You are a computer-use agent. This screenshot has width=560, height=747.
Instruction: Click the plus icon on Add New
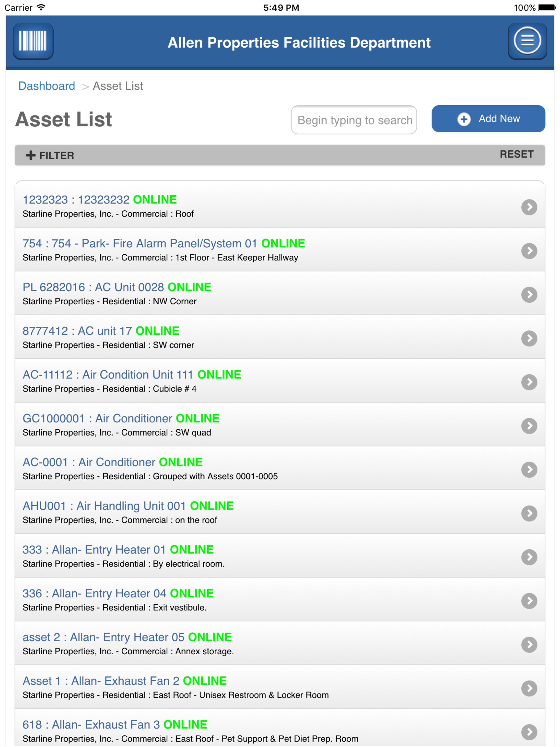pos(464,119)
